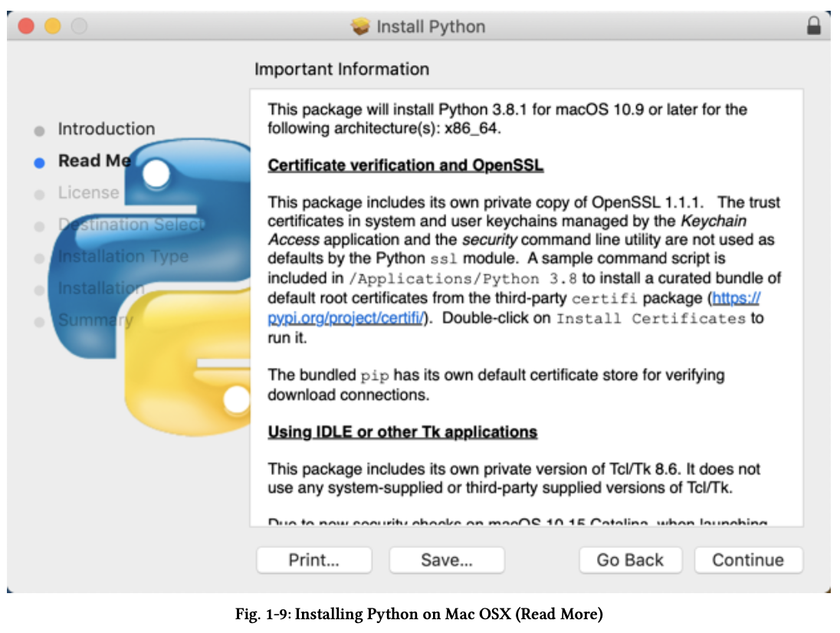
Task: Select the Installation Type step
Action: tap(123, 257)
